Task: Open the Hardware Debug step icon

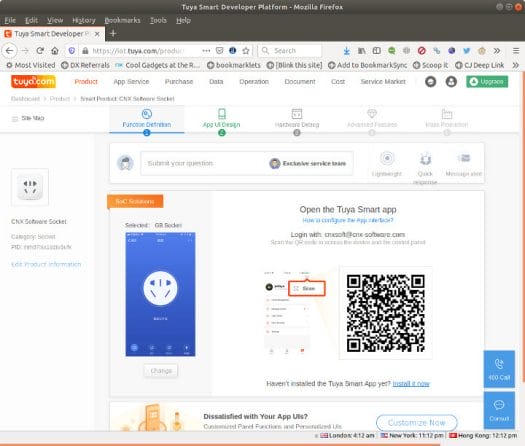Action: point(297,114)
